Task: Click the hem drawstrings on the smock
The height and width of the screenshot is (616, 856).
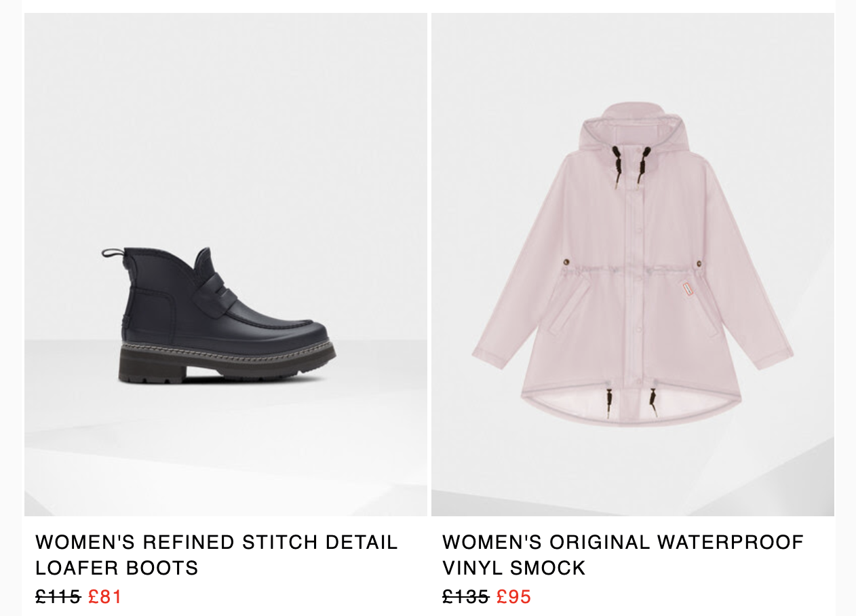Action: pos(631,401)
